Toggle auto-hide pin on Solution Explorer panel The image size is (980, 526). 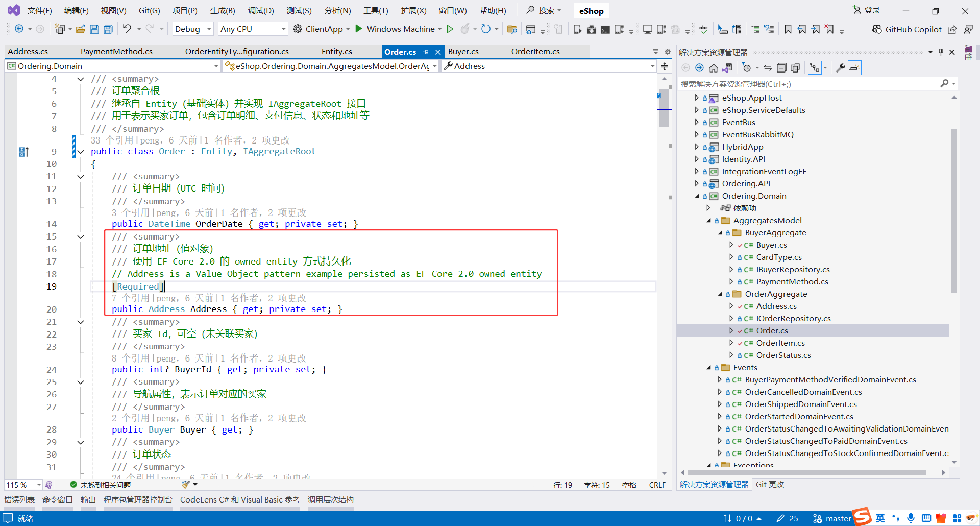(x=941, y=52)
